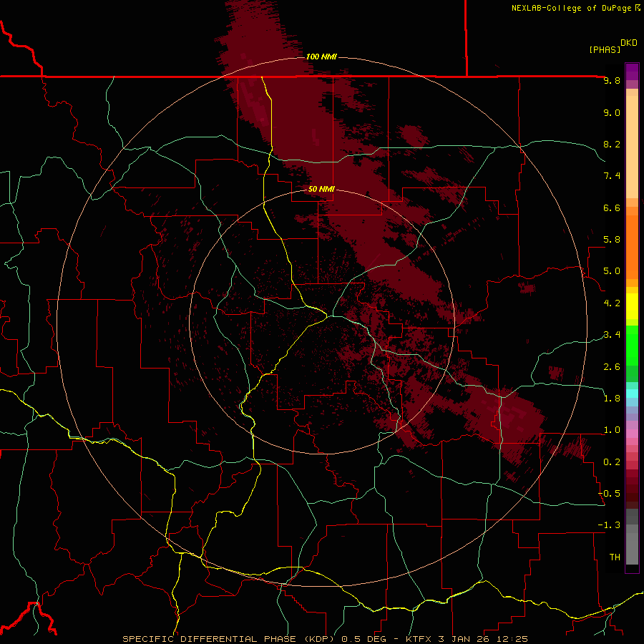Click the 0.2 value on color scale
This screenshot has width=644, height=644.
point(612,462)
